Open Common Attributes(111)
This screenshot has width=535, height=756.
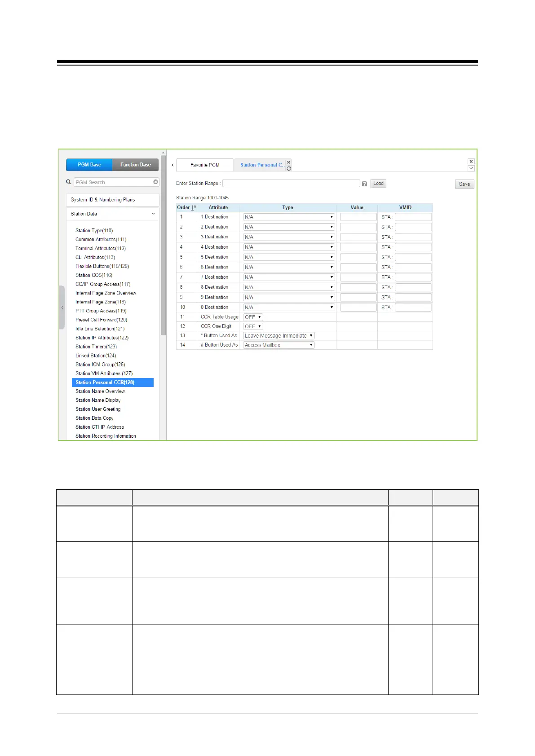101,239
